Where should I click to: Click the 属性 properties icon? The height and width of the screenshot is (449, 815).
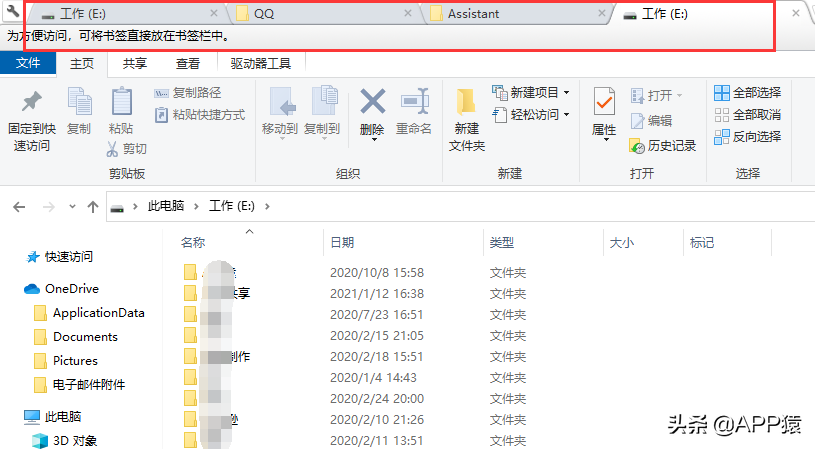pos(604,101)
